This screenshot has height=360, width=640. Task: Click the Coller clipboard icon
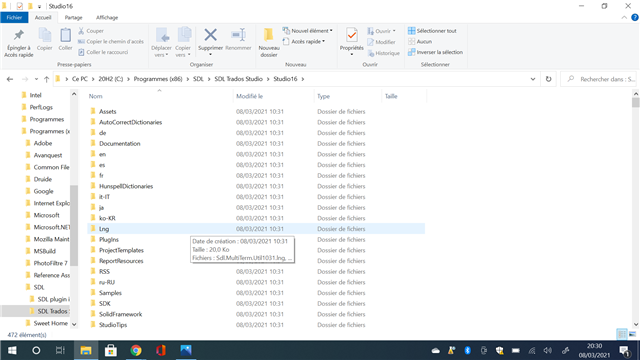tap(65, 36)
